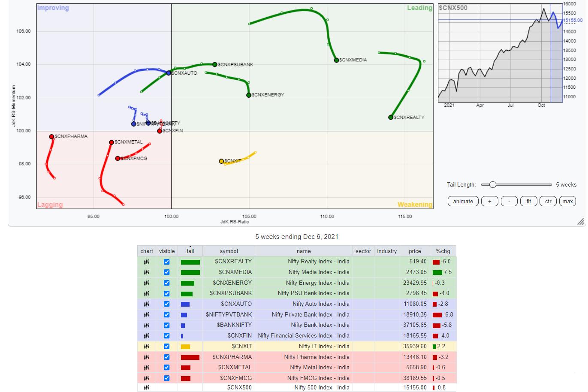Screen dimensions: 588x392
Task: Open chart icon for $CNXPHARMA row
Action: point(147,357)
